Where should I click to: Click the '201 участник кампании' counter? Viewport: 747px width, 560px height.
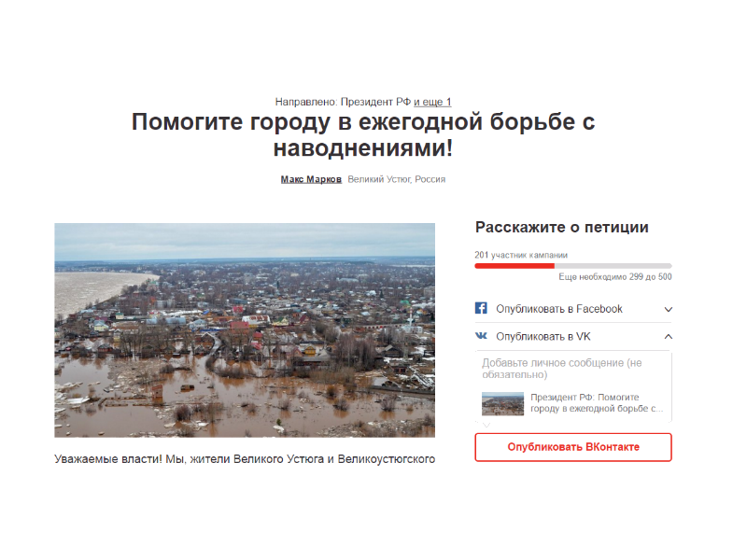click(x=521, y=255)
